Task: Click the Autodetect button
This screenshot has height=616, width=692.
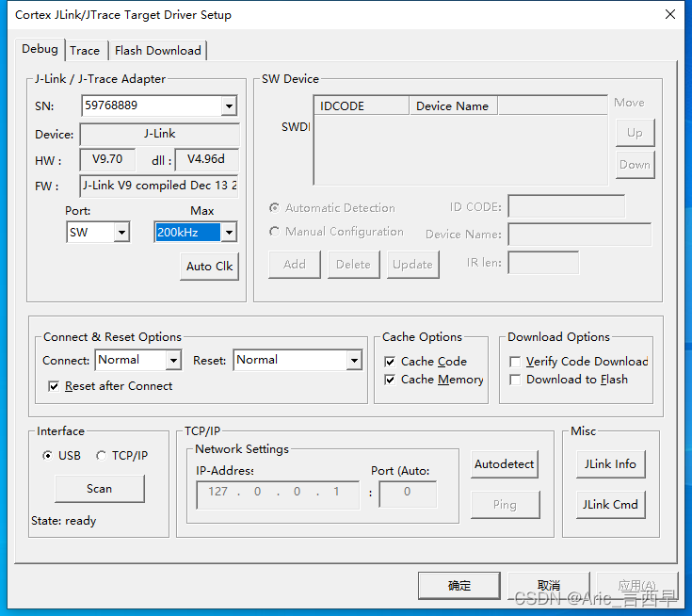Action: point(505,464)
